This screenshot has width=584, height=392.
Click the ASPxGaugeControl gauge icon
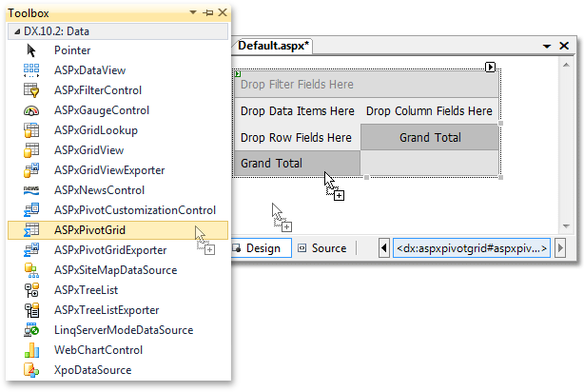point(31,110)
